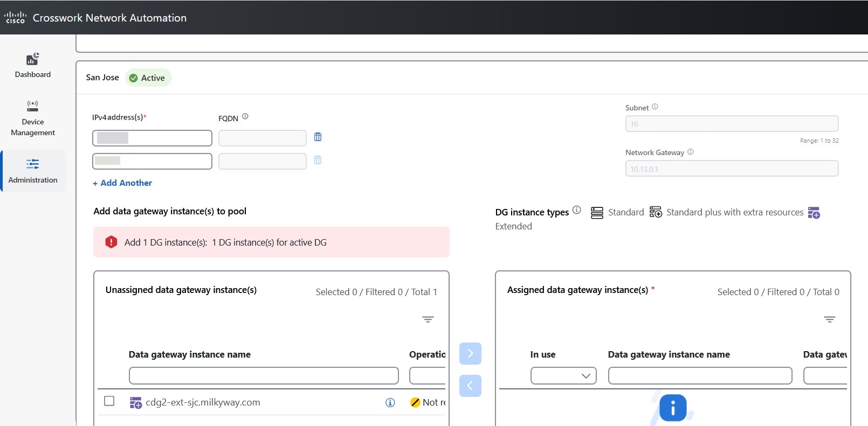Click Add Another address link
Screen dimensions: 868x426
pyautogui.click(x=122, y=183)
